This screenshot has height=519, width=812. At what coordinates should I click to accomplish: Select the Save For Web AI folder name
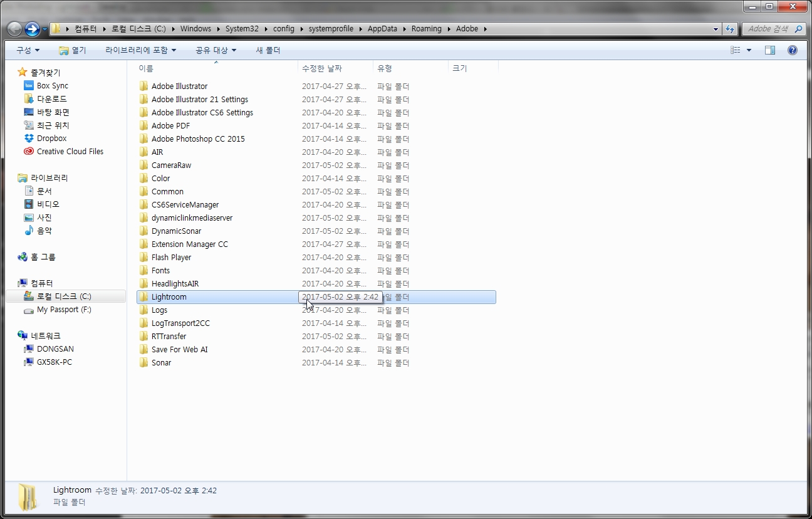[x=179, y=349]
